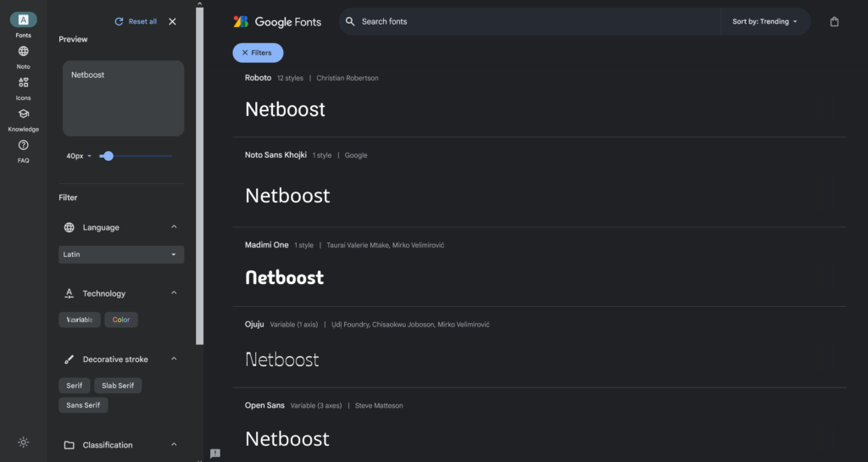868x462 pixels.
Task: Click the send feedback icon
Action: coord(215,454)
